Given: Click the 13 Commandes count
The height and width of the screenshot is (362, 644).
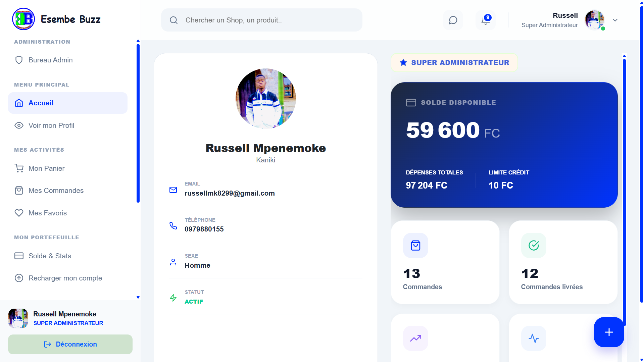Looking at the screenshot, I should (x=412, y=274).
